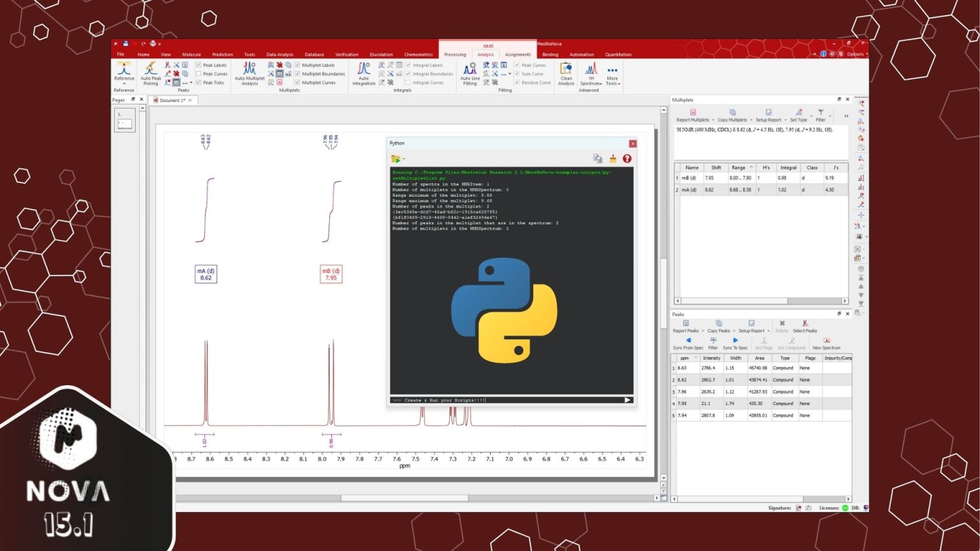Click the Auto Multiplet Analysis icon
The width and height of the screenshot is (980, 551).
click(x=249, y=69)
